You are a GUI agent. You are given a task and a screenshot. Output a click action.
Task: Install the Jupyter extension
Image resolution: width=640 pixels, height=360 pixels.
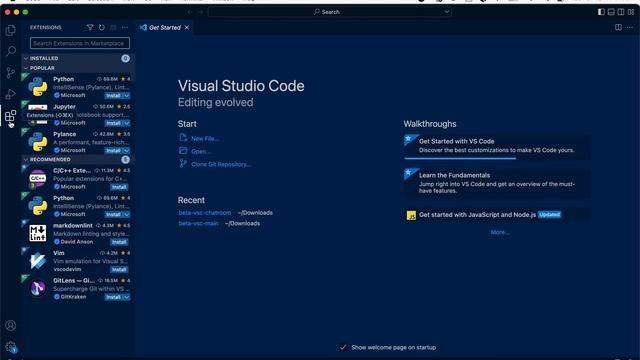(x=113, y=123)
